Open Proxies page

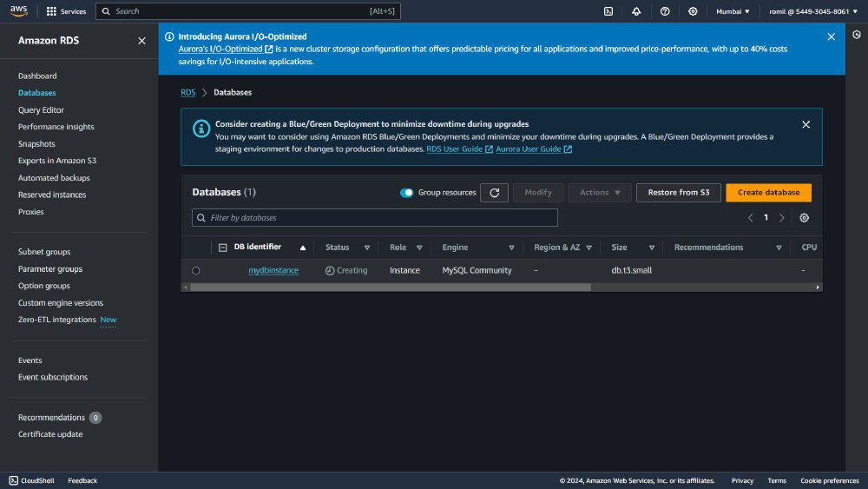(x=30, y=212)
